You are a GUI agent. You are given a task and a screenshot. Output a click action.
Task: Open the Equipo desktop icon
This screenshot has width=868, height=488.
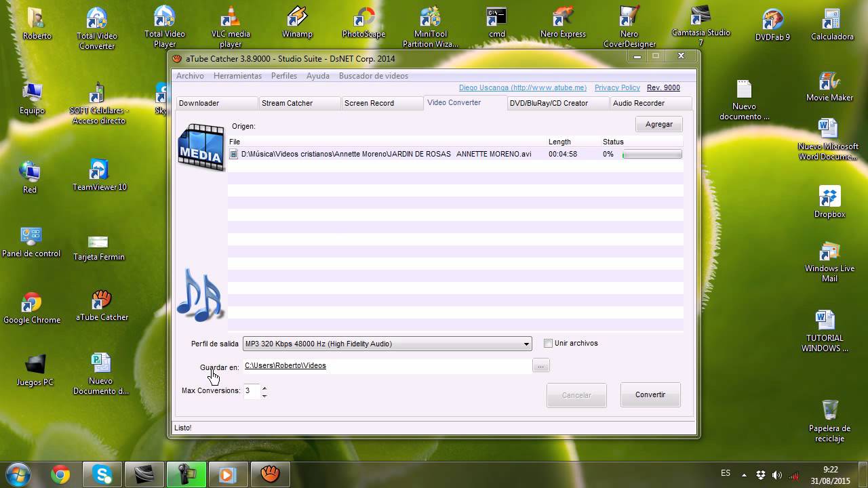(x=32, y=98)
